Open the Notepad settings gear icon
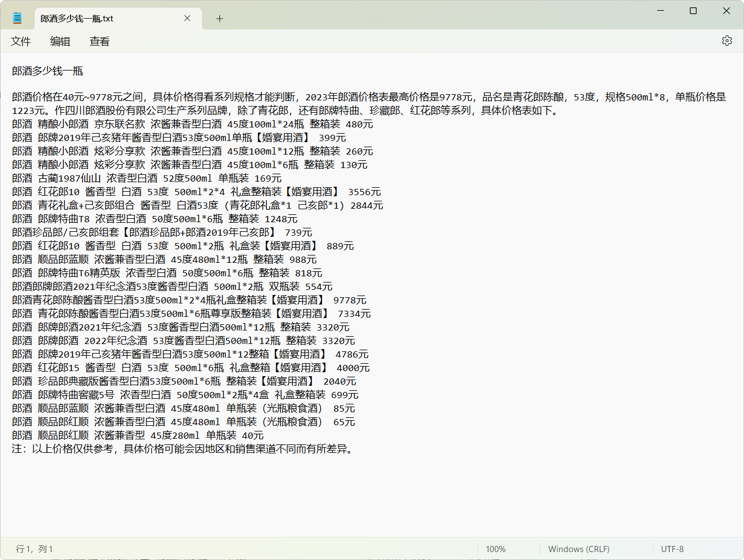Image resolution: width=744 pixels, height=560 pixels. tap(727, 41)
